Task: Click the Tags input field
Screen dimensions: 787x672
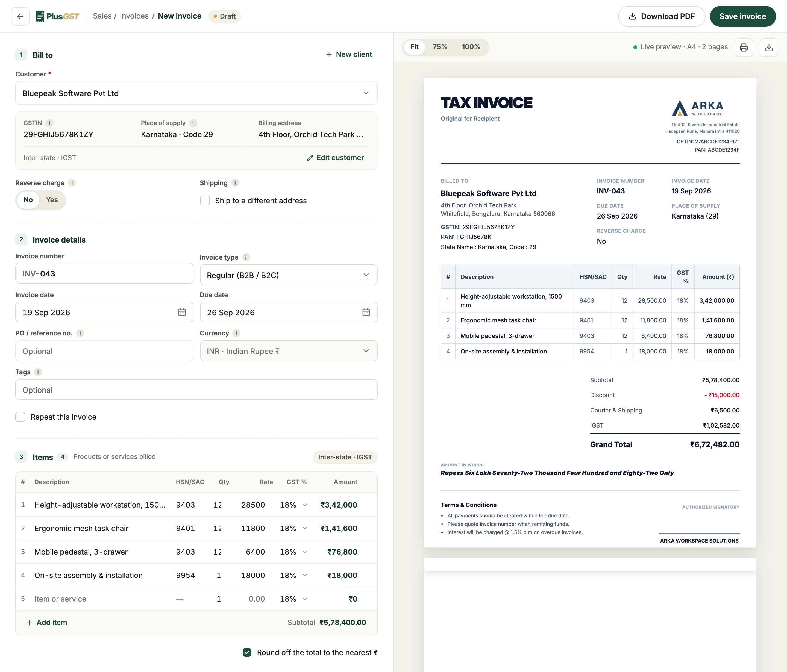Action: point(196,390)
